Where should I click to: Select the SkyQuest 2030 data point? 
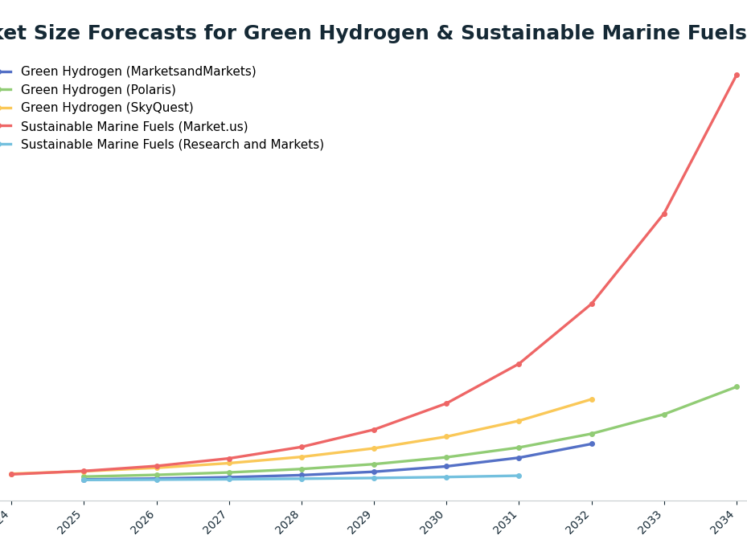click(x=446, y=436)
